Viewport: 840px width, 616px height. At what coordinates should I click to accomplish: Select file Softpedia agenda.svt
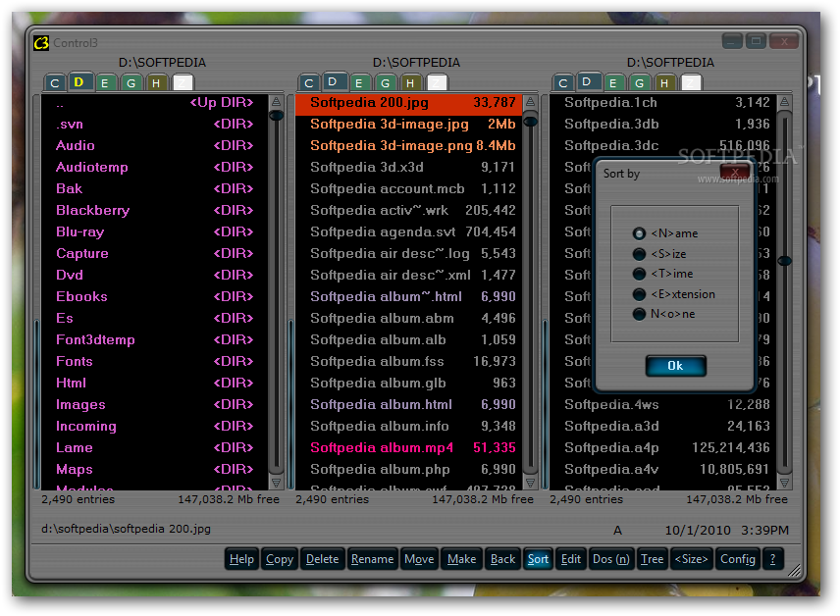click(x=409, y=231)
